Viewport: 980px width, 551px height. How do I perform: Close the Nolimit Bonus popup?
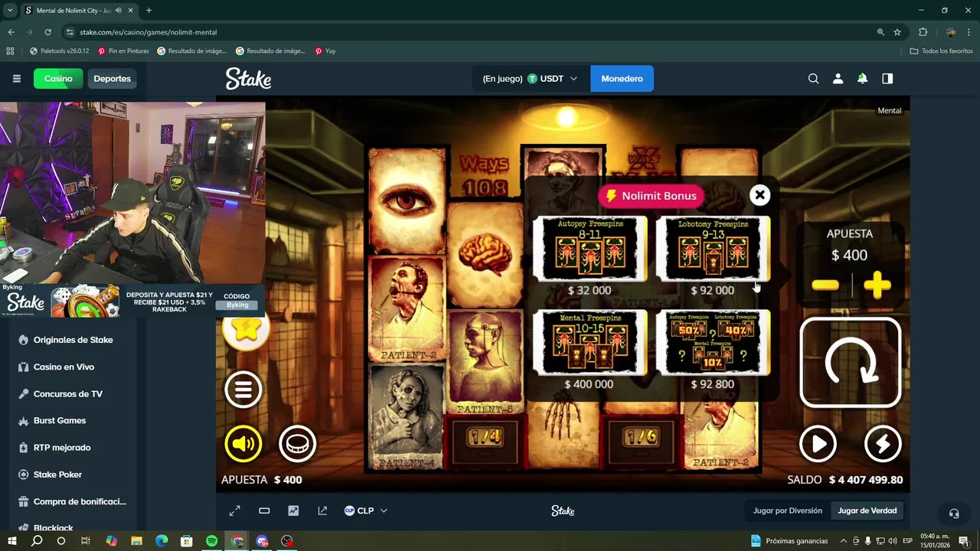coord(759,195)
